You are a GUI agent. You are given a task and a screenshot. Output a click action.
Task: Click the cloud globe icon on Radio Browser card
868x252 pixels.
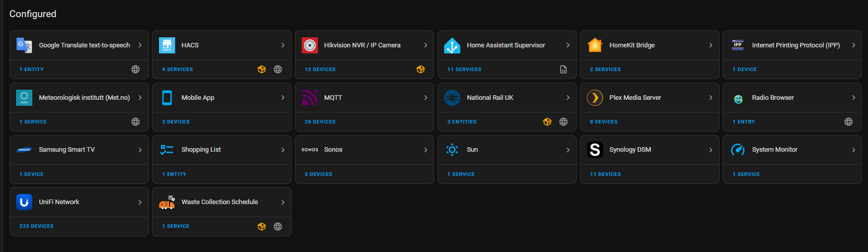(x=848, y=122)
